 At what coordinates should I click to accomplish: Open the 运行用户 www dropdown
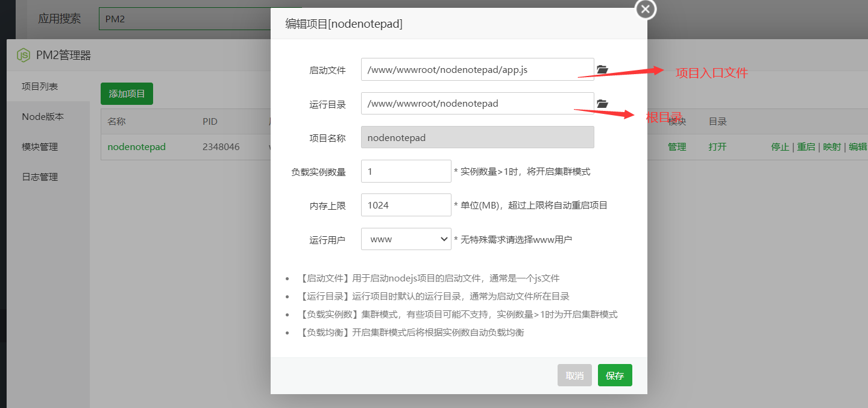click(x=406, y=239)
